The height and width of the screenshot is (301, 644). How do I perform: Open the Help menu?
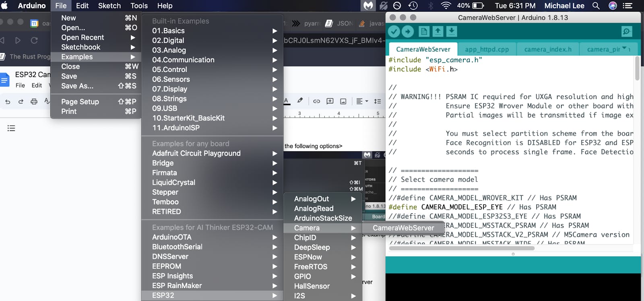[165, 6]
